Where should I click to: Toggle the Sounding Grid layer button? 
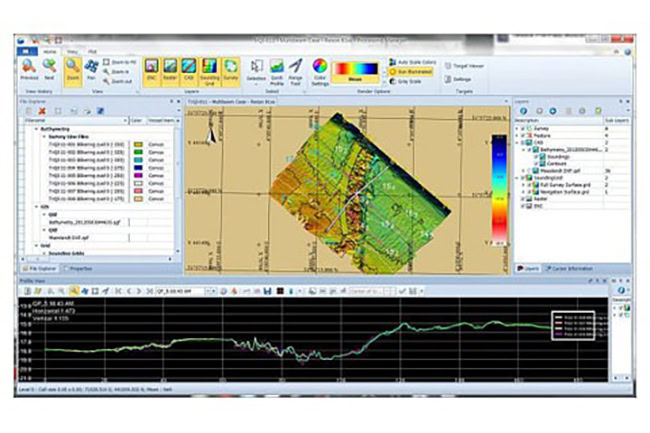pyautogui.click(x=209, y=71)
